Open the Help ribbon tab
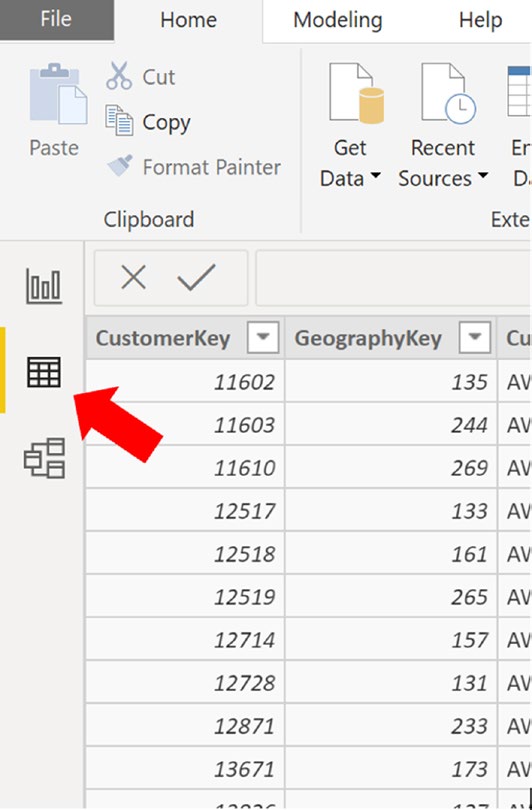The height and width of the screenshot is (810, 532). click(x=480, y=20)
